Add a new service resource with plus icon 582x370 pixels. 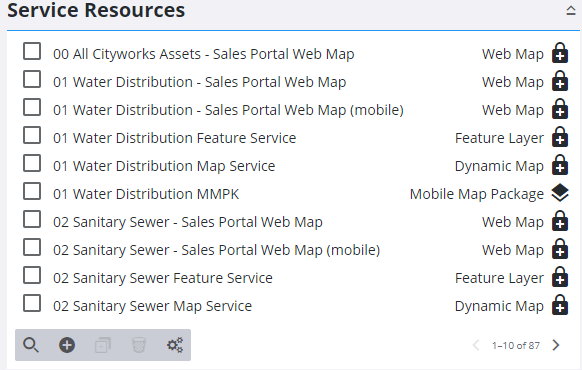(x=67, y=345)
